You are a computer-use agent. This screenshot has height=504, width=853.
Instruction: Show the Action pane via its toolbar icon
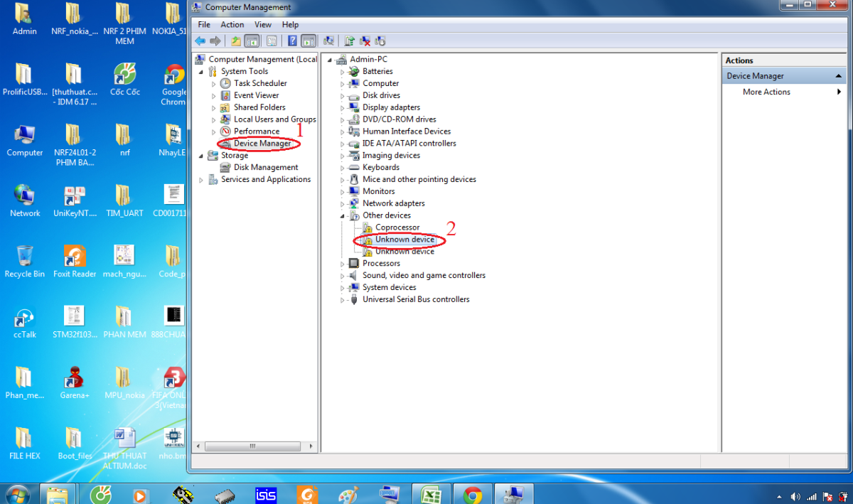(309, 41)
